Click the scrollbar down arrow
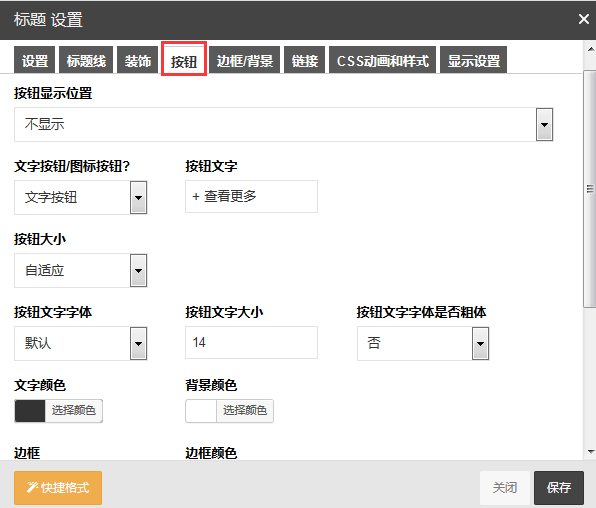596x508 pixels. 591,452
